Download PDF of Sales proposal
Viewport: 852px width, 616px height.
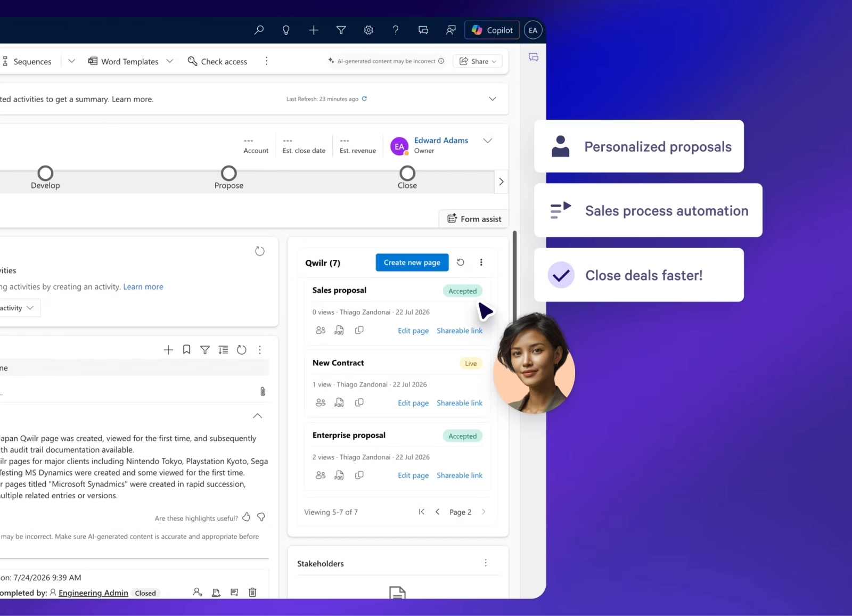pos(339,330)
